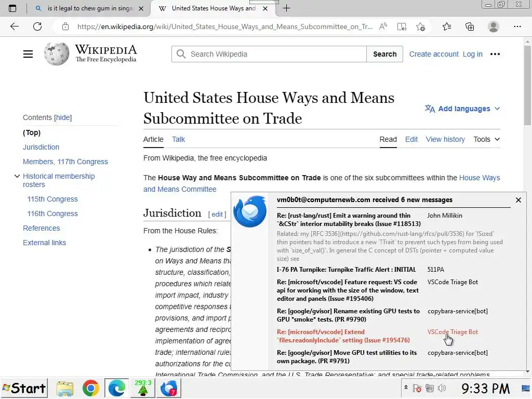Open the Edit tab
532x399 pixels.
[x=411, y=139]
